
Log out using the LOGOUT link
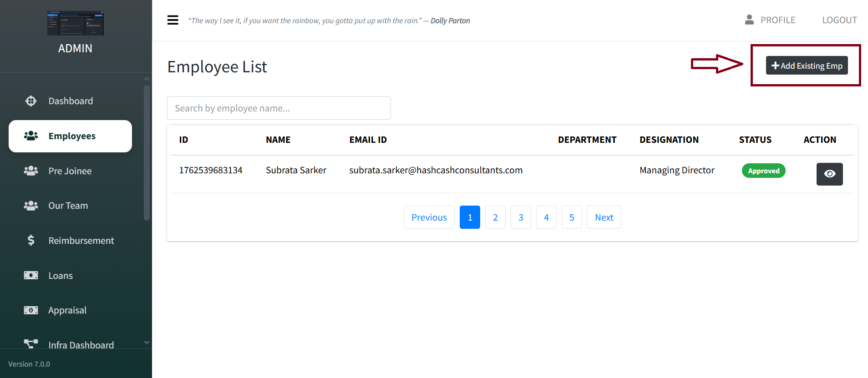pos(839,20)
